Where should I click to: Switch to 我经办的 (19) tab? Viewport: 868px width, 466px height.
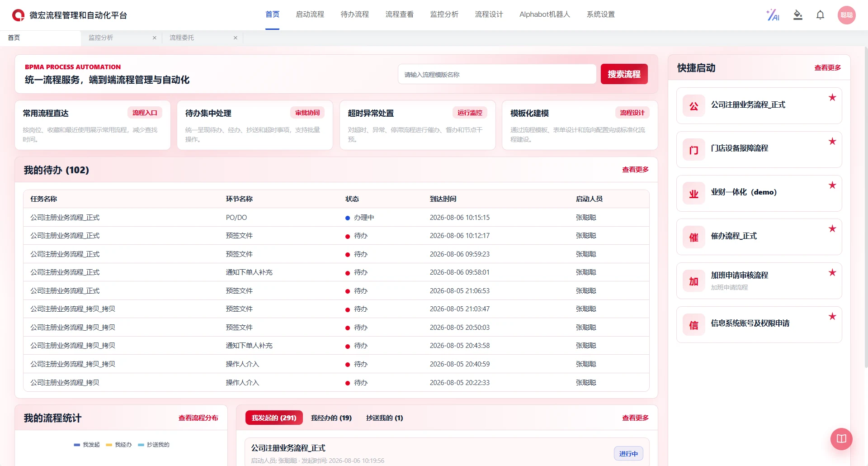pos(331,418)
